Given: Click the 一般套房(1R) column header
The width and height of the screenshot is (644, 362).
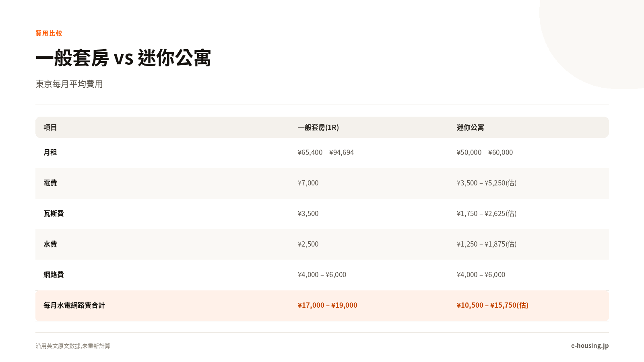Looking at the screenshot, I should [x=318, y=128].
